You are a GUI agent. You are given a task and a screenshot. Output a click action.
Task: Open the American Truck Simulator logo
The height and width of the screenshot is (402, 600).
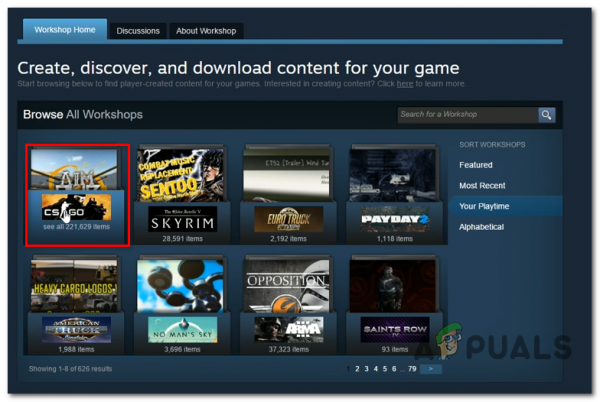click(x=77, y=330)
